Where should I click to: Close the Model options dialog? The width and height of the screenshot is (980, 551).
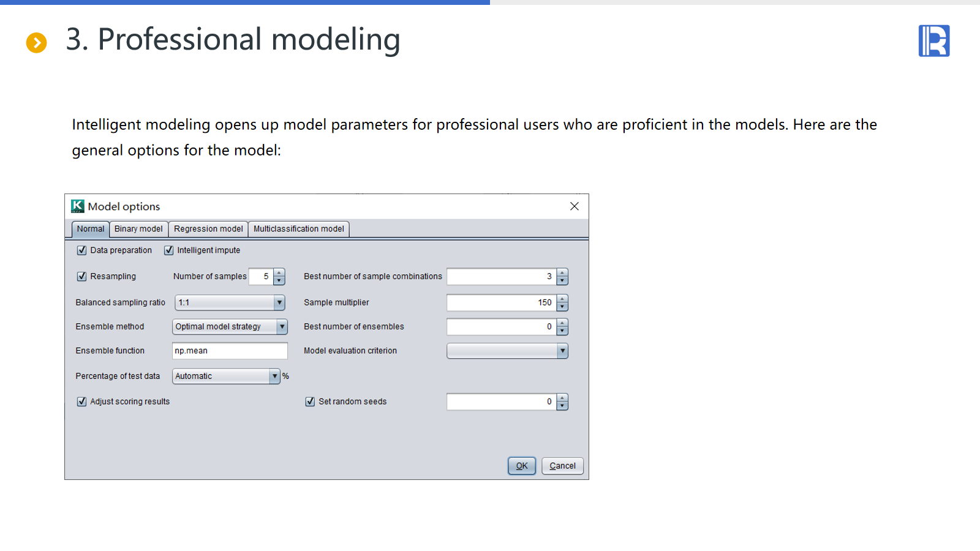click(x=574, y=206)
